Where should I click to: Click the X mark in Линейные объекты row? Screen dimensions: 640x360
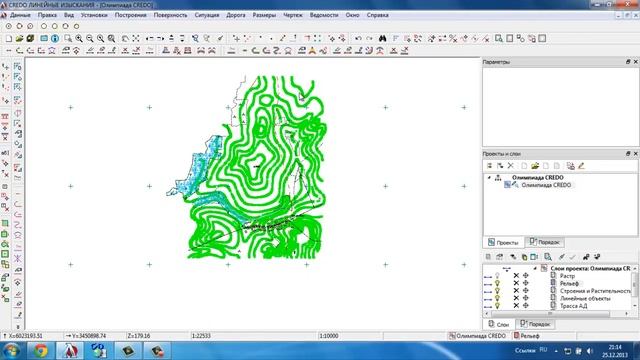pyautogui.click(x=516, y=298)
